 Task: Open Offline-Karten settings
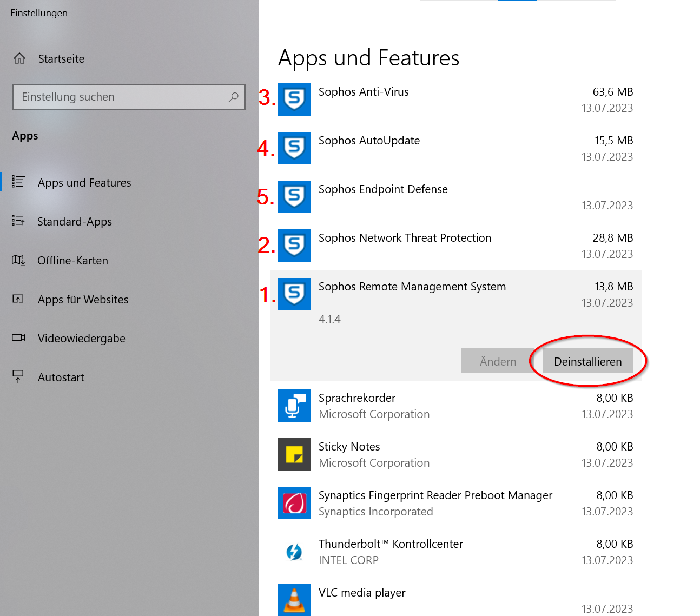[72, 260]
